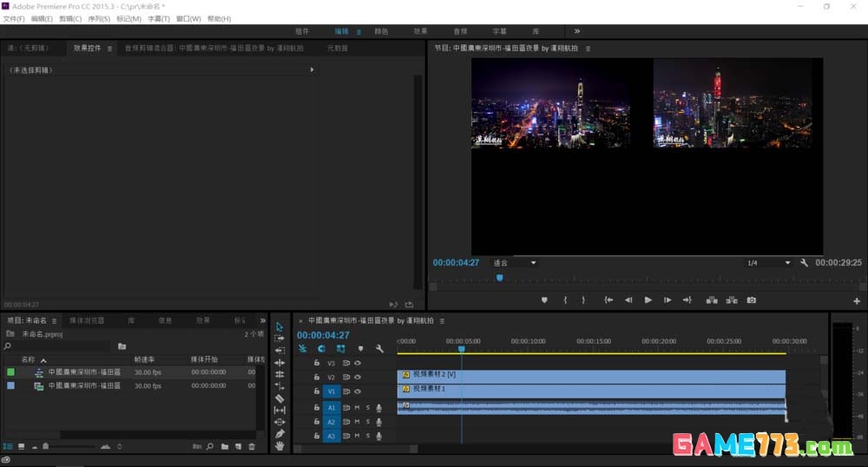This screenshot has width=868, height=467.
Task: Mute audio track A1
Action: [x=357, y=407]
